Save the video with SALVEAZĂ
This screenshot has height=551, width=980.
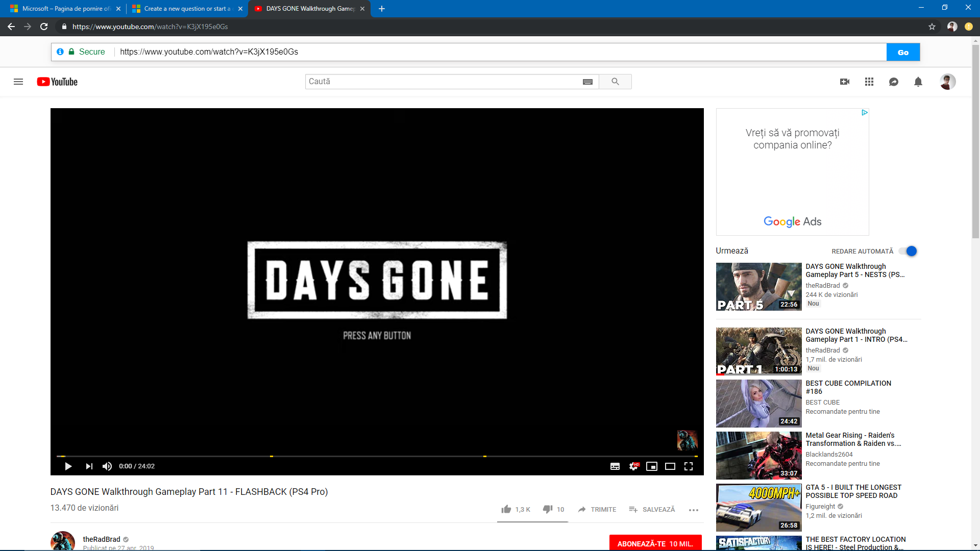[652, 509]
